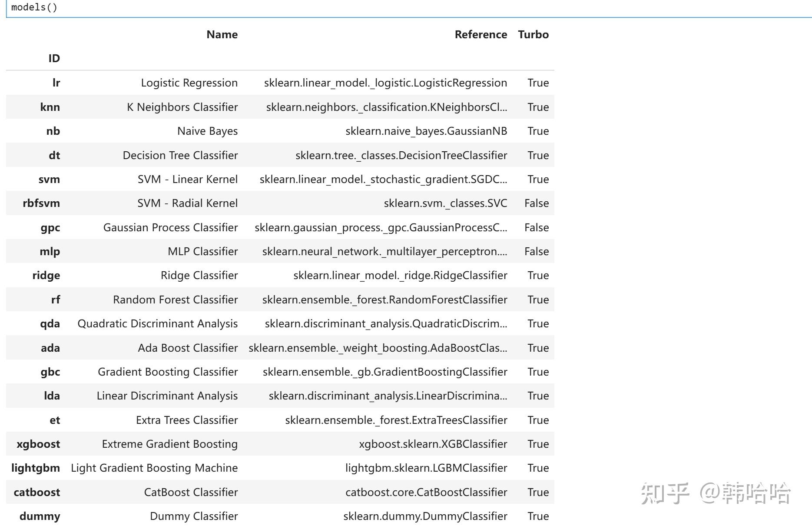Select catboost.core.CatBoostClassifier reference cell
Viewport: 812px width, 526px height.
tap(426, 492)
